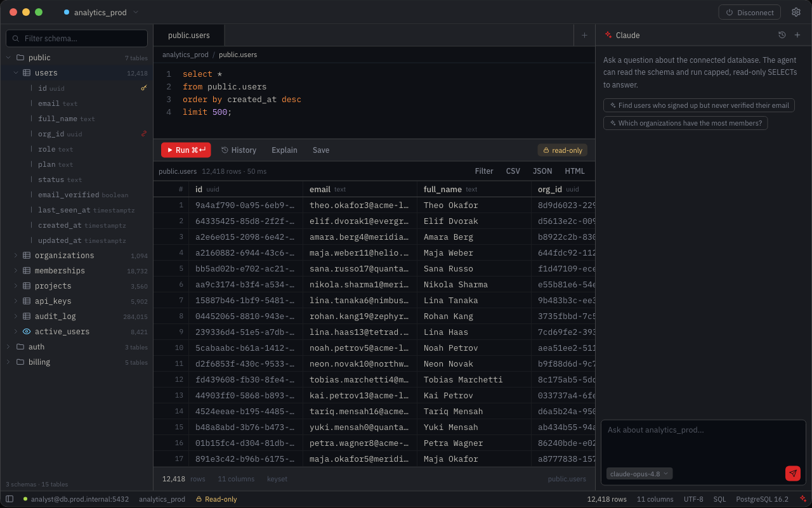Click the Tobias Marchetti full_name cell

(474, 380)
